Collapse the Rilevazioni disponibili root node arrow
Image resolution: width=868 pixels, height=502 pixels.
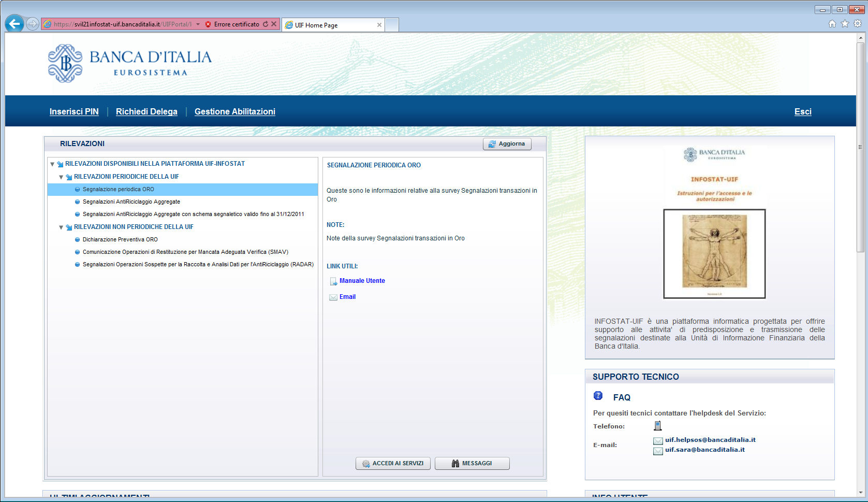tap(52, 164)
